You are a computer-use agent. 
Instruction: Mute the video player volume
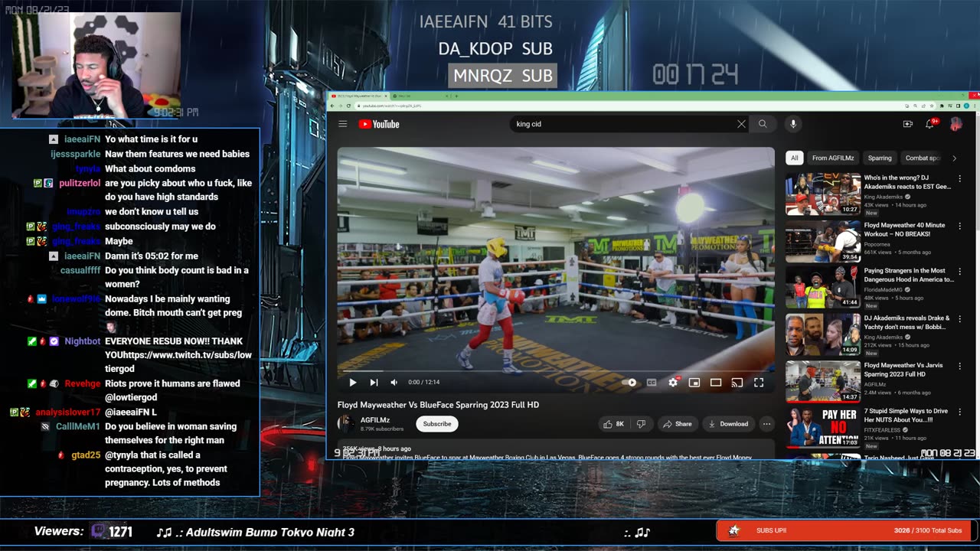394,383
